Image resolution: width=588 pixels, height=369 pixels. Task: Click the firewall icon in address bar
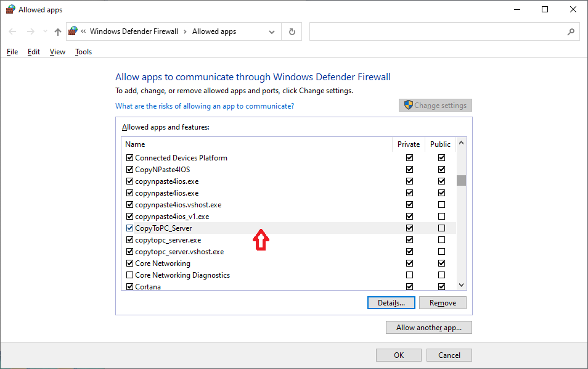pos(73,31)
